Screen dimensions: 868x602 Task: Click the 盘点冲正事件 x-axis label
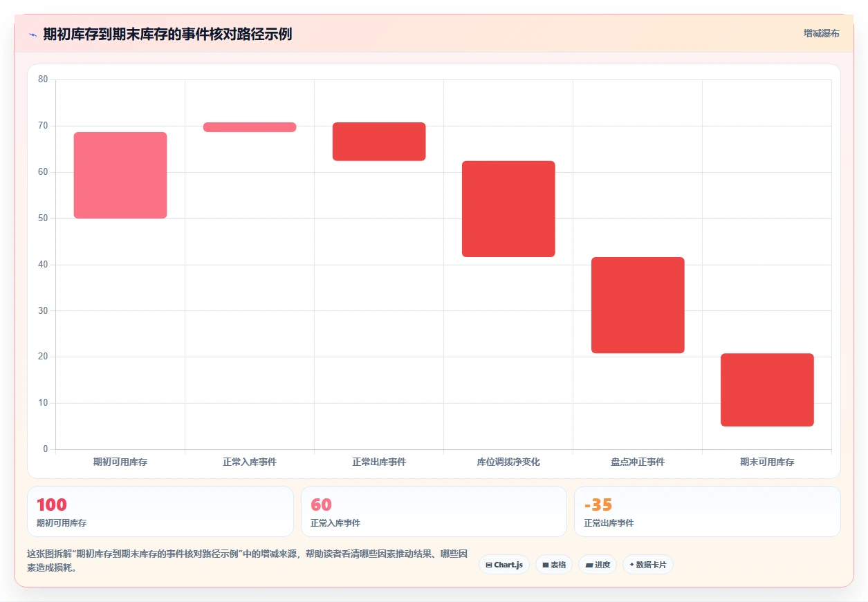click(638, 462)
